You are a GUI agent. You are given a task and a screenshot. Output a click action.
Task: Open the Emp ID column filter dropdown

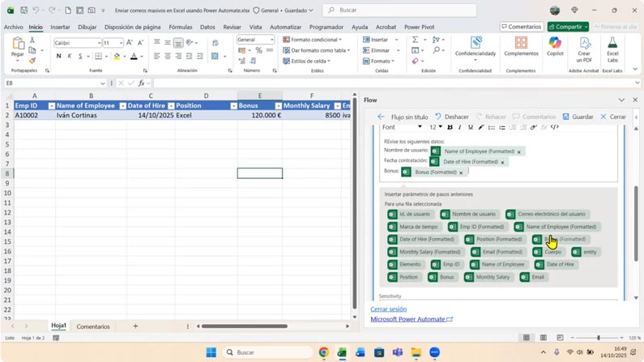[51, 106]
